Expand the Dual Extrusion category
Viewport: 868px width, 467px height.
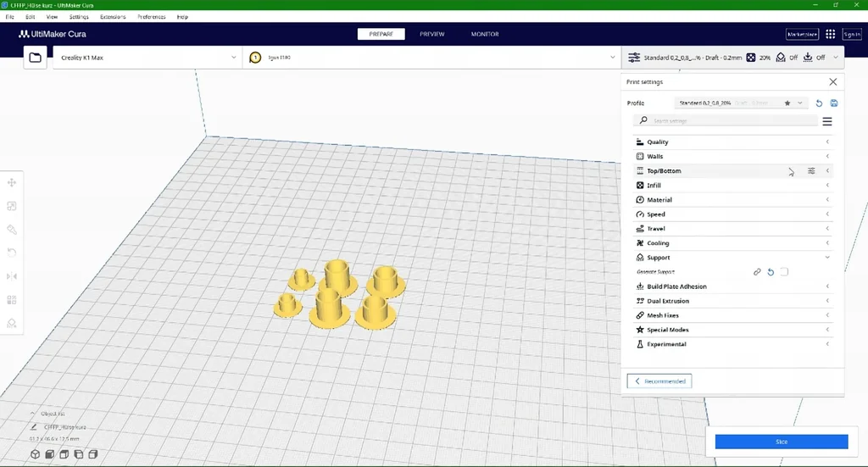pos(732,301)
